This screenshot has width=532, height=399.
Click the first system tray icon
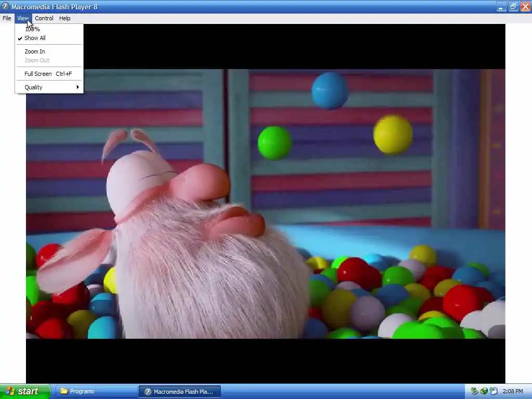[x=474, y=391]
